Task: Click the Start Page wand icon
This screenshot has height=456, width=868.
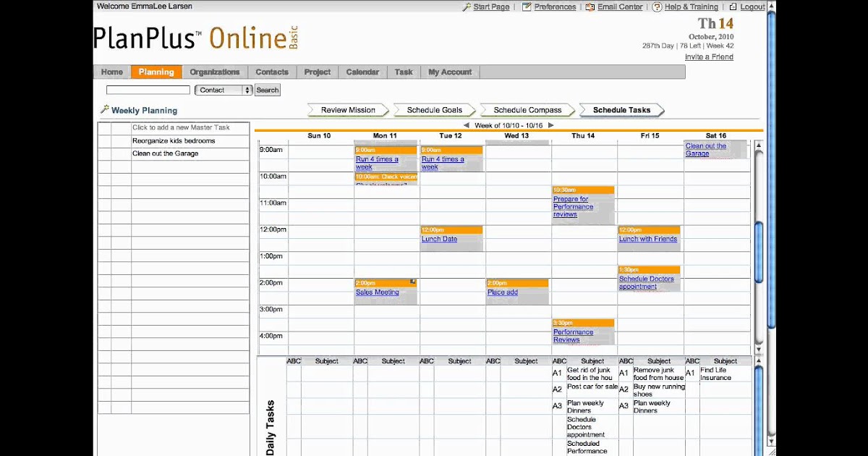Action: (467, 7)
